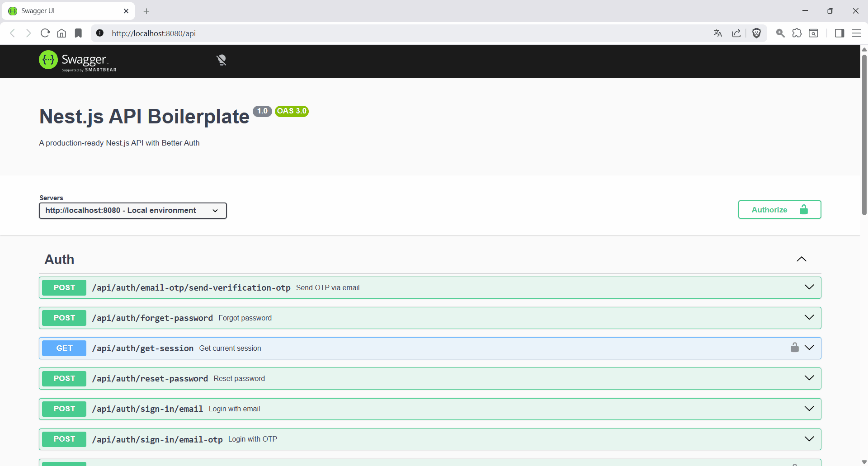Click path /api/auth/sign-in/email

[x=147, y=409]
